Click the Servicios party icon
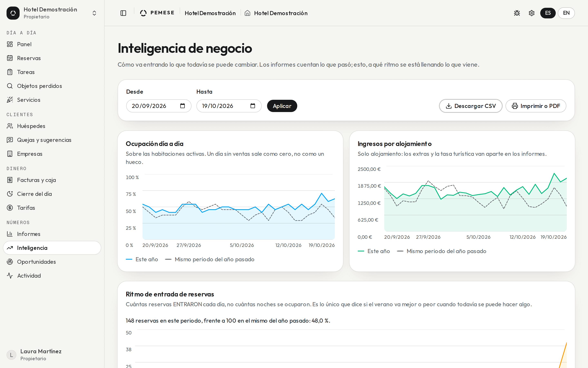588x368 pixels. click(x=10, y=100)
